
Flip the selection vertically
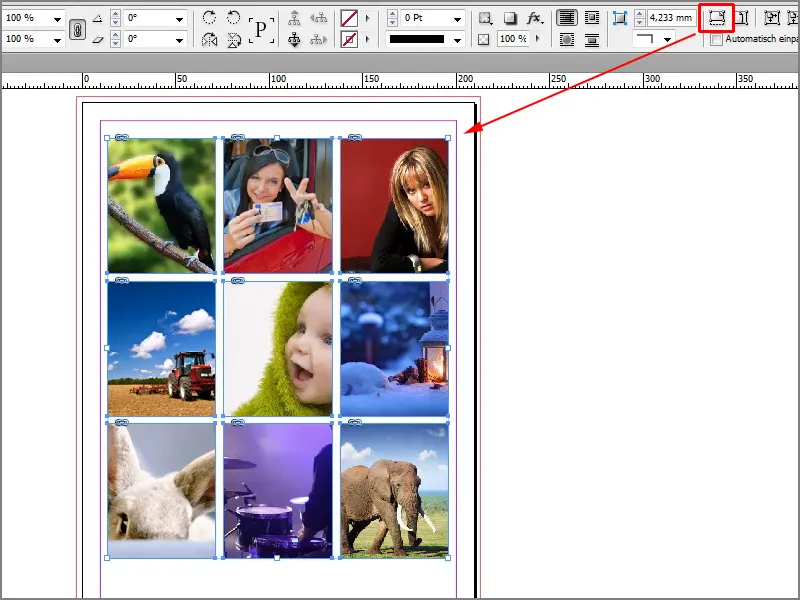click(234, 40)
